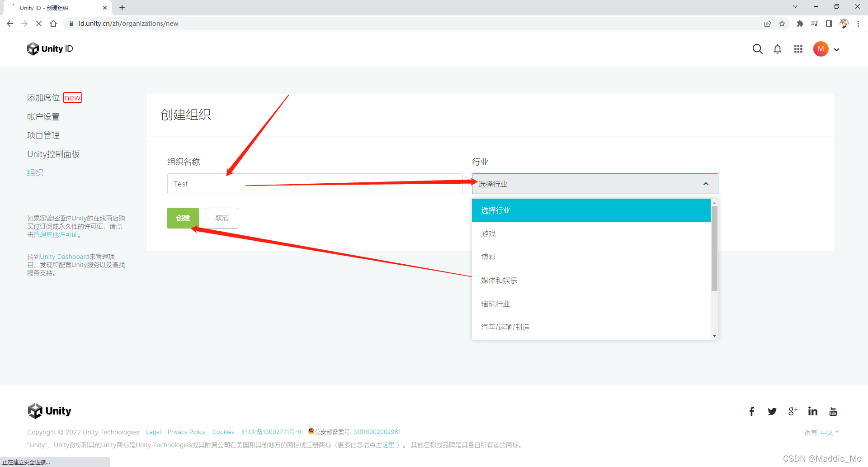The height and width of the screenshot is (467, 868).
Task: Click the dropdown list scrollbar thumb
Action: click(x=714, y=248)
